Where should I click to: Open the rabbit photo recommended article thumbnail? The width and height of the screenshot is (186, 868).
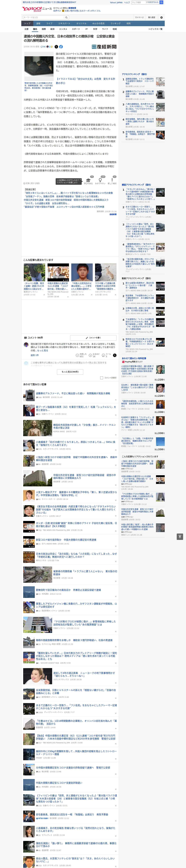(x=106, y=272)
